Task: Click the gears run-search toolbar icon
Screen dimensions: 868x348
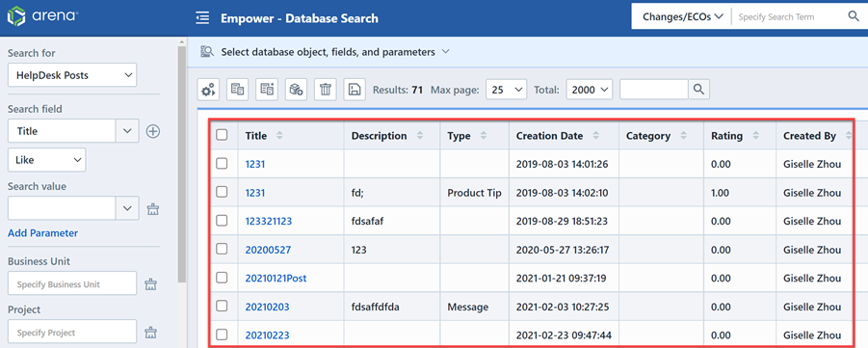Action: pos(209,90)
